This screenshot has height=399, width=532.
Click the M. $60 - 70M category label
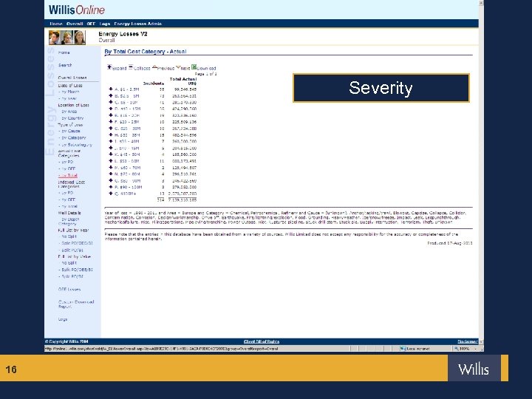tap(128, 168)
